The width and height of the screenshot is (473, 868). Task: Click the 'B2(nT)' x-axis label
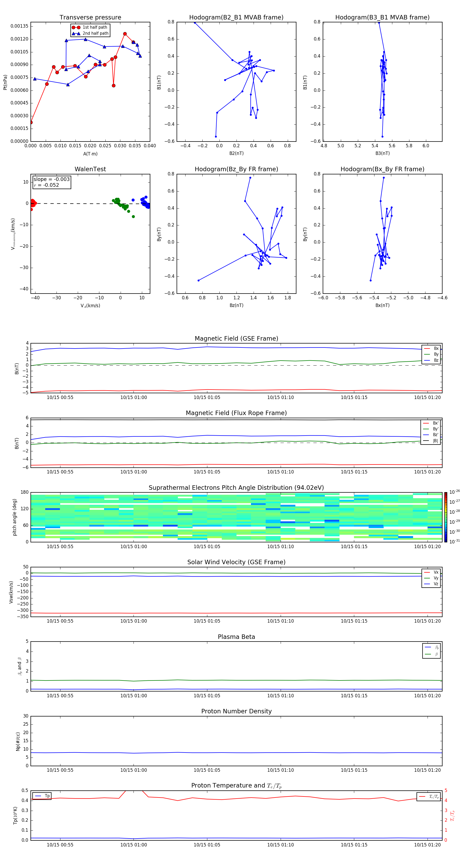[236, 153]
